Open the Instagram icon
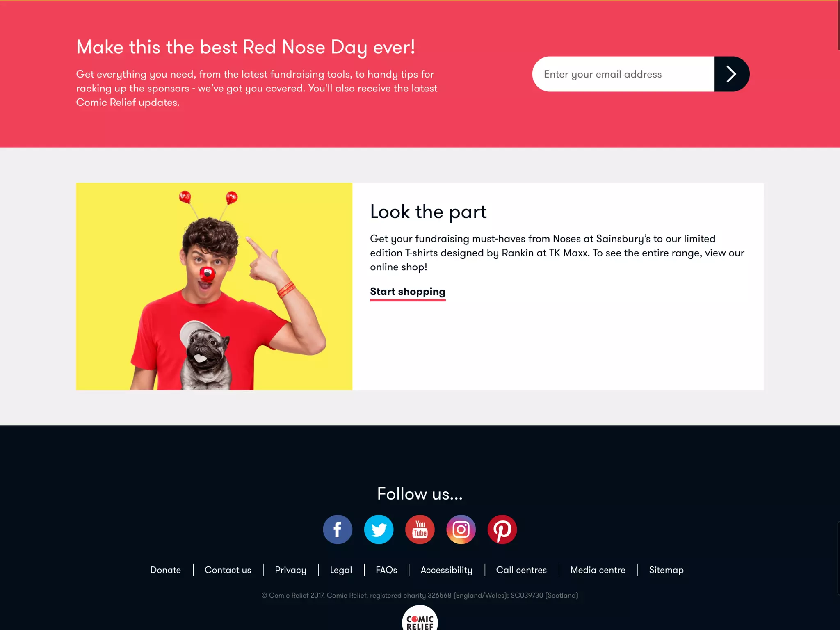The height and width of the screenshot is (630, 840). 461,530
